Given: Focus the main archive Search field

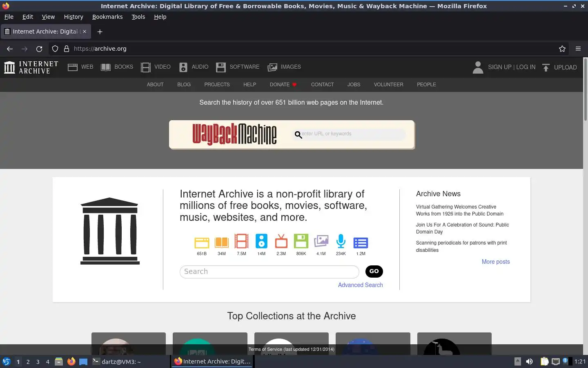Looking at the screenshot, I should tap(269, 272).
